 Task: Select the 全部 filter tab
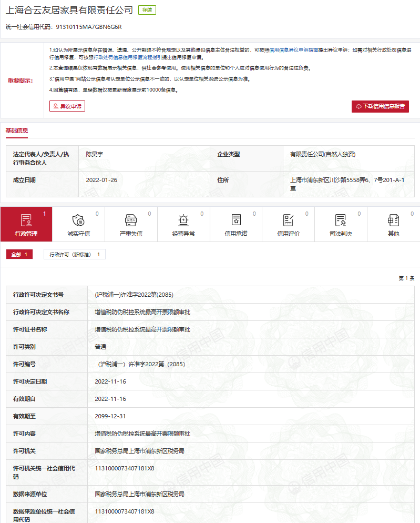pos(19,255)
